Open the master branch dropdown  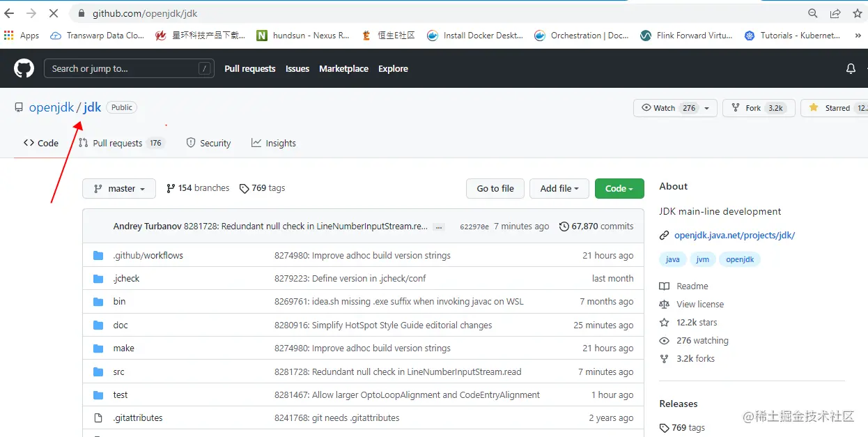(118, 188)
